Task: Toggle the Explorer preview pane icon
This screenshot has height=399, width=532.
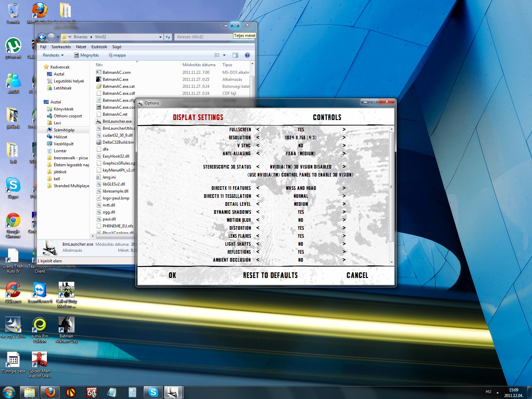Action: pos(235,55)
